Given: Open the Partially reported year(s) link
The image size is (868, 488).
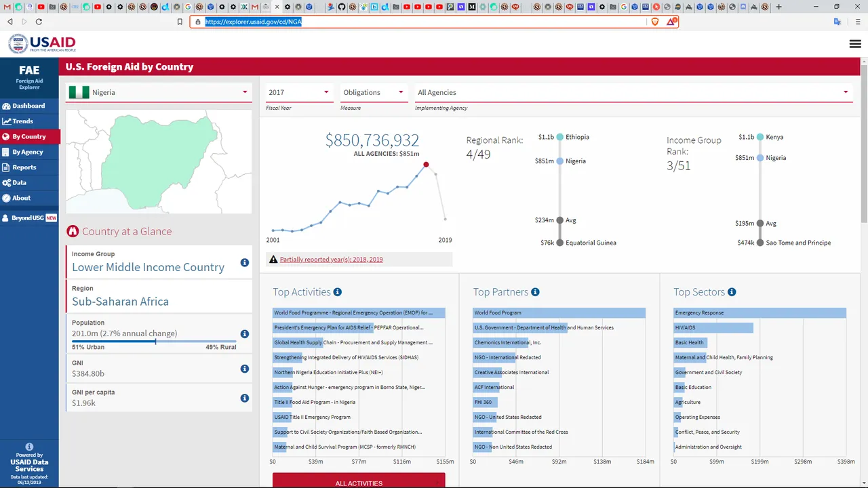Looking at the screenshot, I should [331, 260].
